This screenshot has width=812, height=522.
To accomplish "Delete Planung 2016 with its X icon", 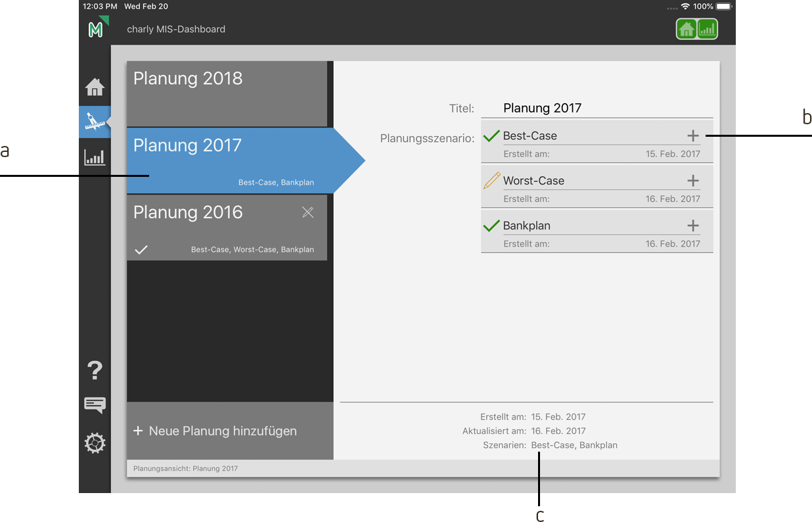I will pyautogui.click(x=307, y=212).
